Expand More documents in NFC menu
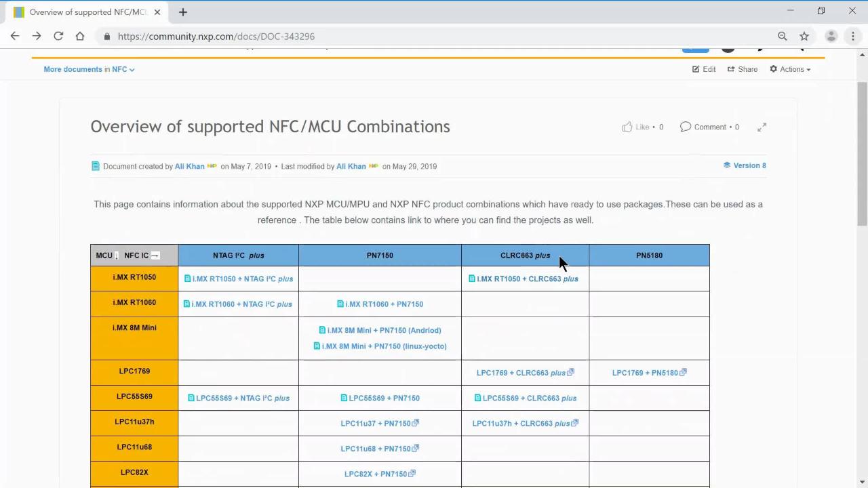 (x=89, y=69)
